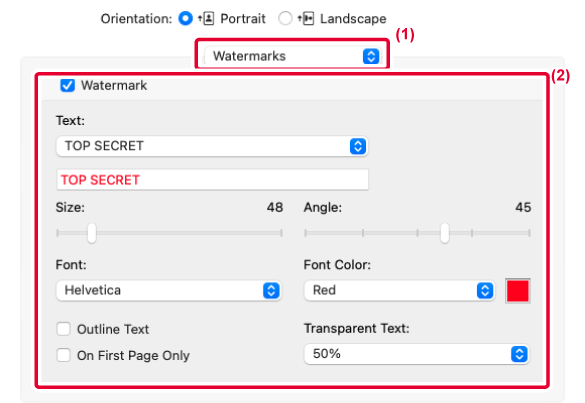Click the Helvetica font stepper arrows icon
Viewport: 585px width, 403px height.
click(271, 290)
